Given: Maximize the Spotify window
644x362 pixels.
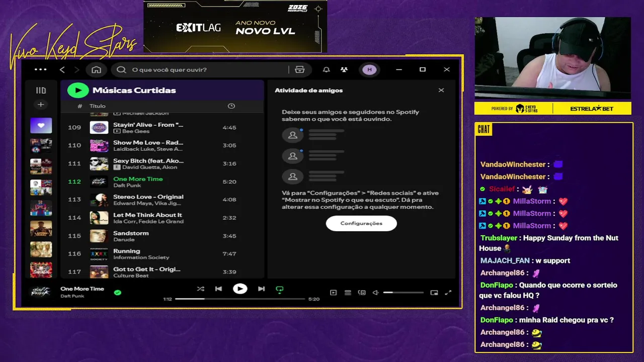Looking at the screenshot, I should pyautogui.click(x=423, y=69).
